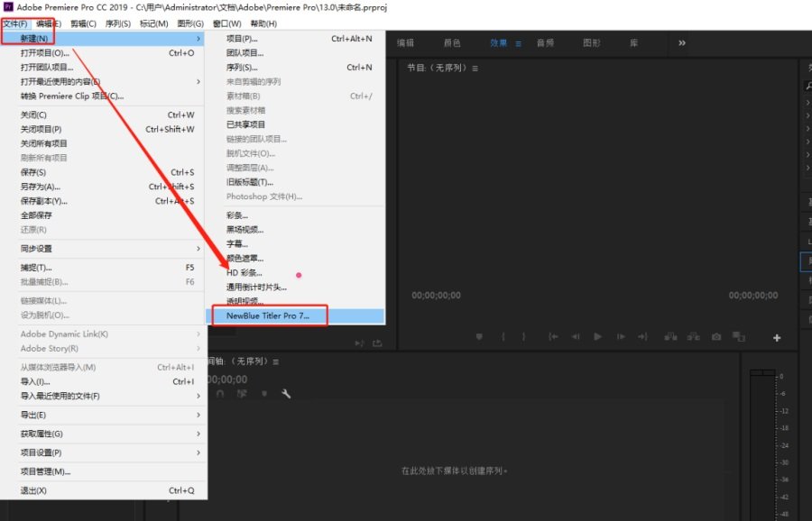Select 项目管理(M)... in File menu
Image resolution: width=812 pixels, height=521 pixels.
(103, 471)
